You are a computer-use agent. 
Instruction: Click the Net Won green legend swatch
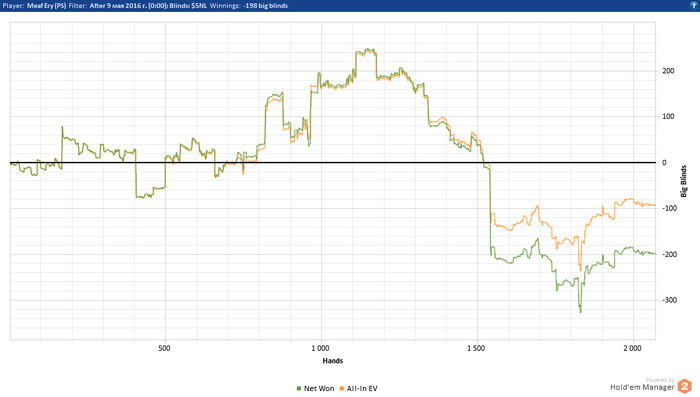(x=299, y=389)
